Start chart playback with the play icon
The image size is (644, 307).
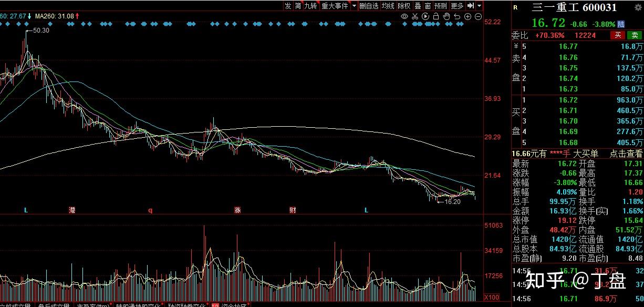pos(425,16)
